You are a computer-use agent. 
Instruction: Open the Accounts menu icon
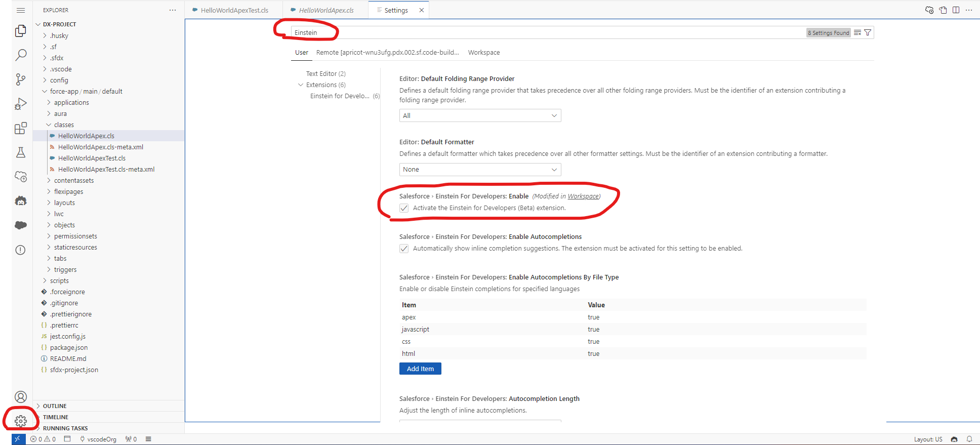[x=21, y=397]
